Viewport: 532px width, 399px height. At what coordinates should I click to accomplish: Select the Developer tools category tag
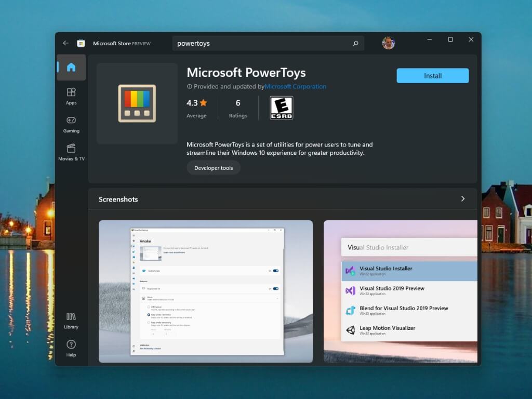(x=214, y=168)
